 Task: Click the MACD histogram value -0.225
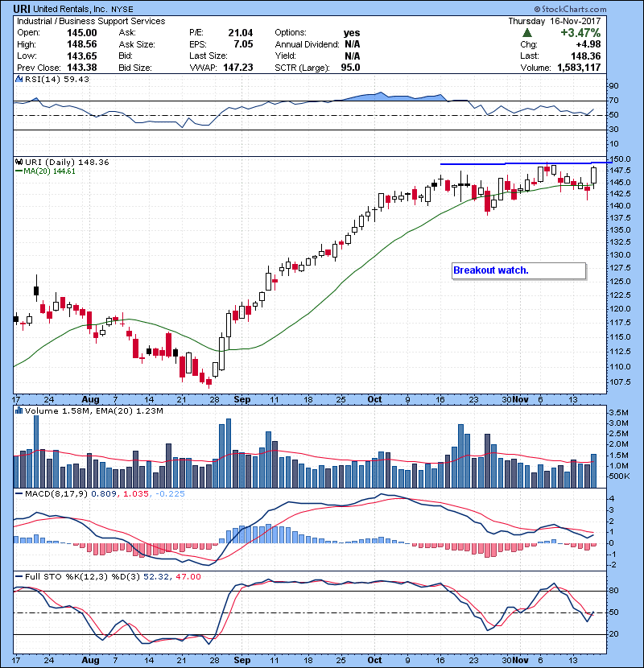tap(170, 494)
